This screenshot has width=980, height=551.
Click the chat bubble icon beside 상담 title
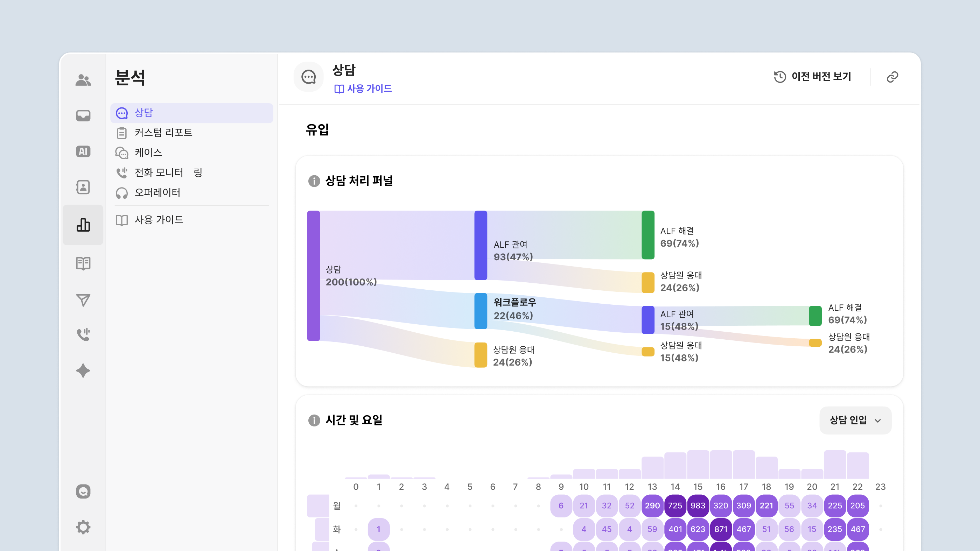coord(308,77)
